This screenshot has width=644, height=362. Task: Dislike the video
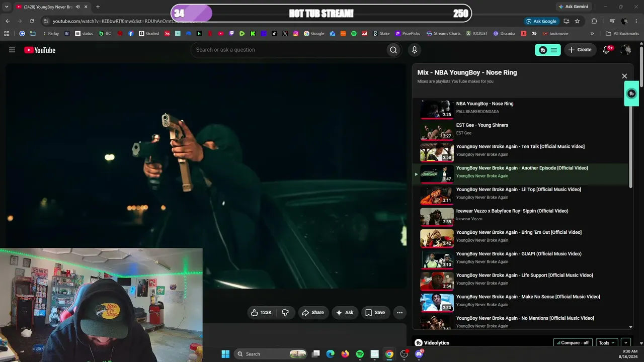285,313
